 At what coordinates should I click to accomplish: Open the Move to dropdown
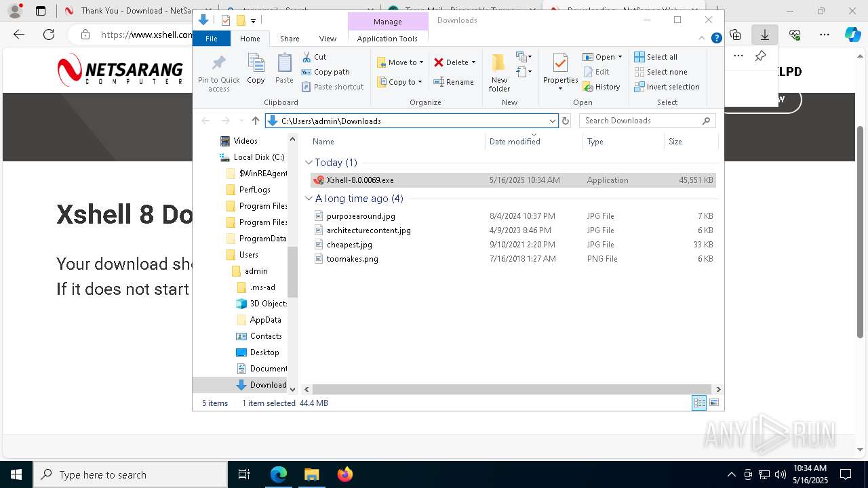point(400,62)
